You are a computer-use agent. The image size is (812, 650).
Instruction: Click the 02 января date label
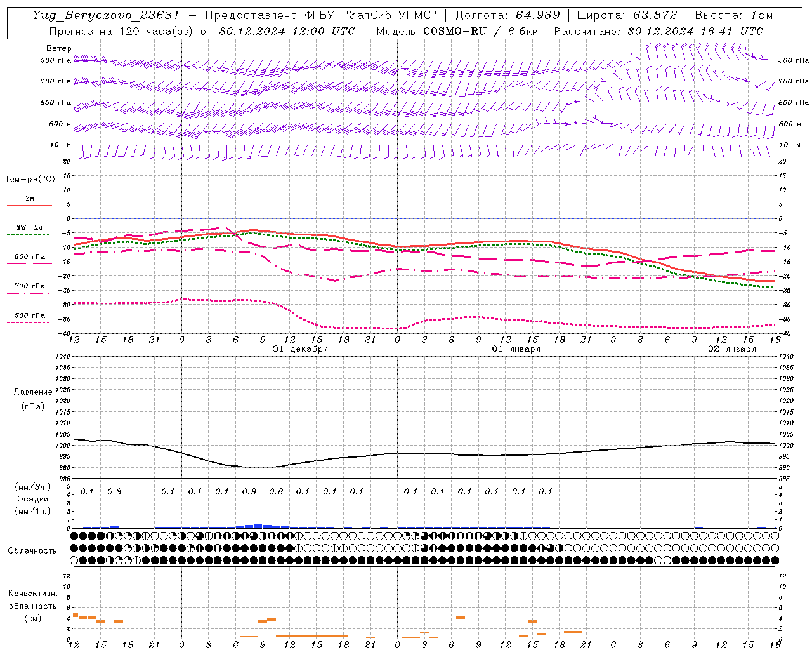[732, 349]
